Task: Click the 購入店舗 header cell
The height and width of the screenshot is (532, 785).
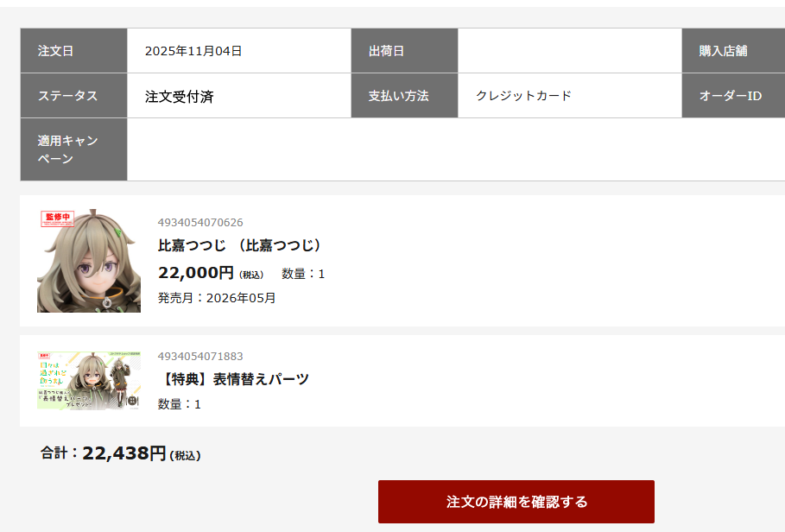Action: coord(732,51)
